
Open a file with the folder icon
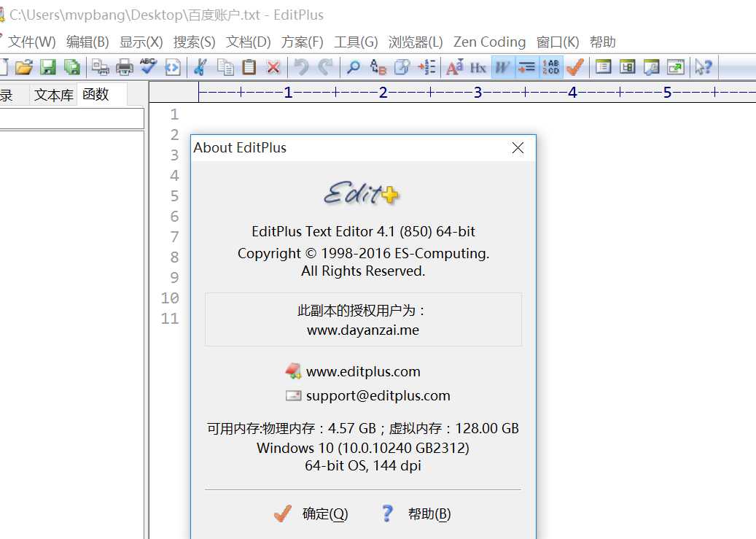23,67
